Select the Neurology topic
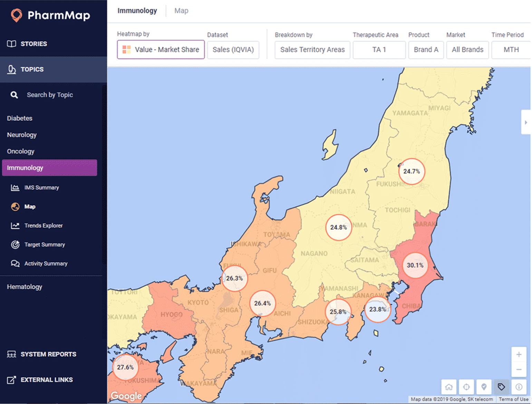 pyautogui.click(x=22, y=135)
